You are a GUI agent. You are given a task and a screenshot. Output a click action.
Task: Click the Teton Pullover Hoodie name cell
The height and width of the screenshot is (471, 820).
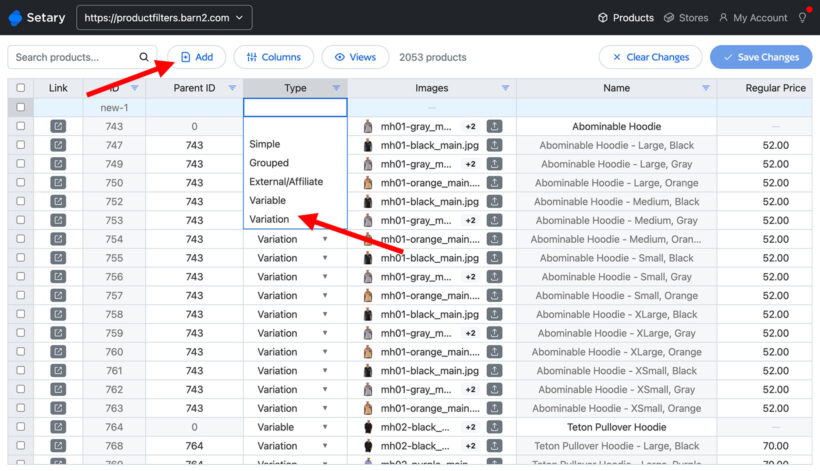(x=617, y=427)
